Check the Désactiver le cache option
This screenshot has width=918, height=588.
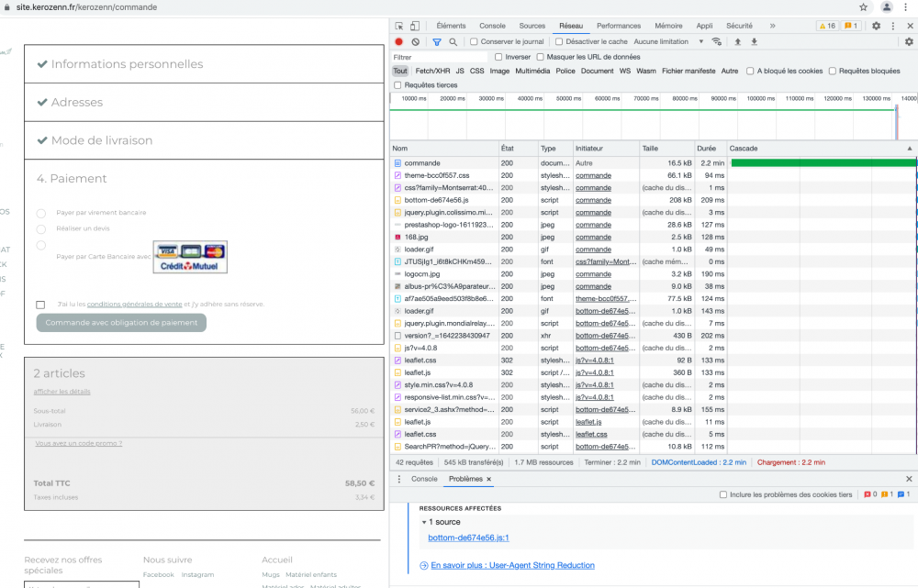(559, 41)
